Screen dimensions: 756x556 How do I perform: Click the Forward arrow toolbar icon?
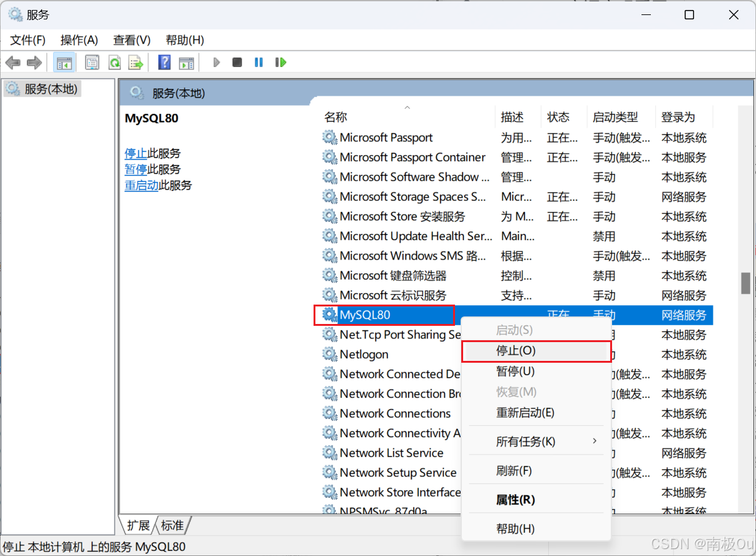34,63
